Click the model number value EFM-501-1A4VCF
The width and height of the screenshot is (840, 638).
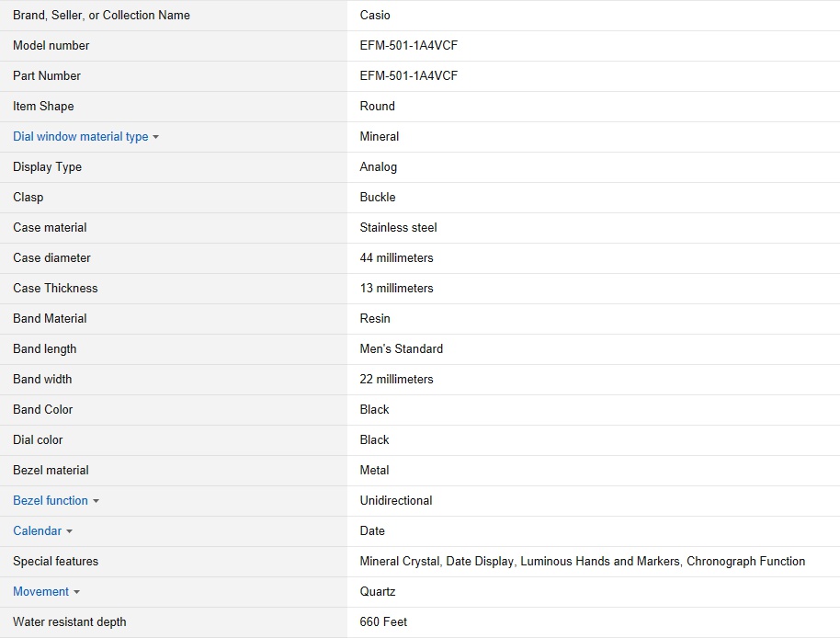(408, 46)
